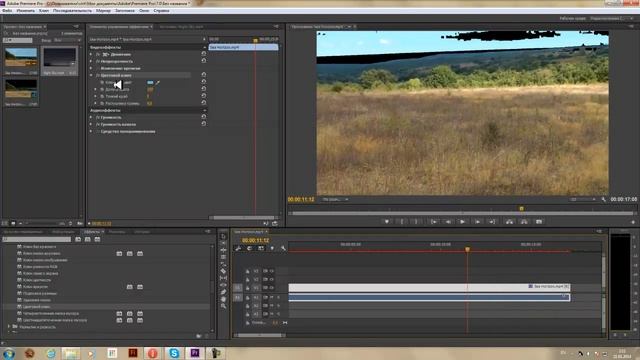This screenshot has height=360, width=640.
Task: Toggle nest sequence insert mode button
Action: coord(238,248)
